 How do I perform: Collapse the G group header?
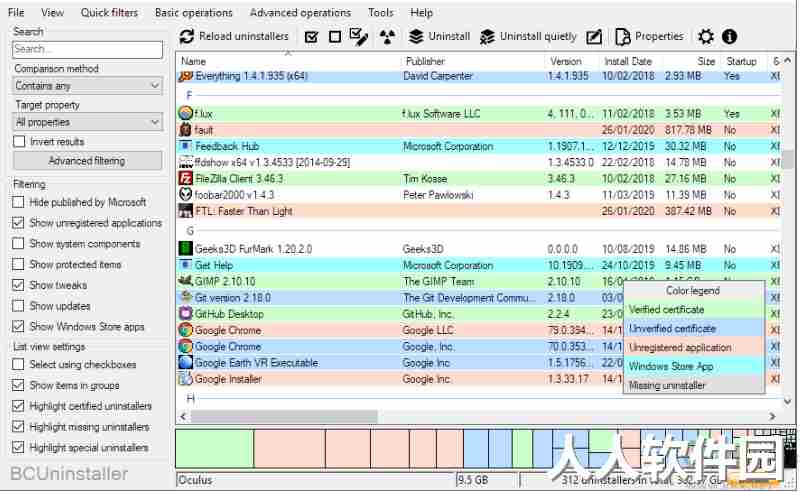[189, 231]
